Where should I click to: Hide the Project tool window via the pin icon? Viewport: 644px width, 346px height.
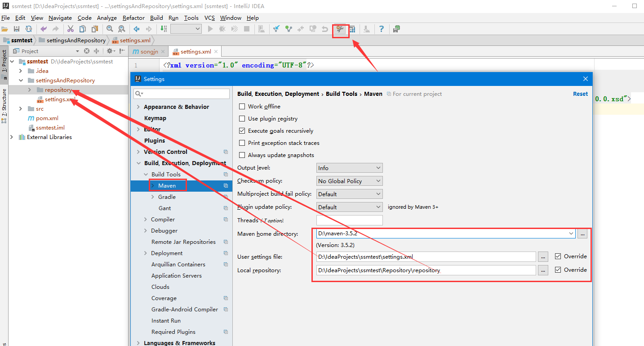click(x=121, y=51)
